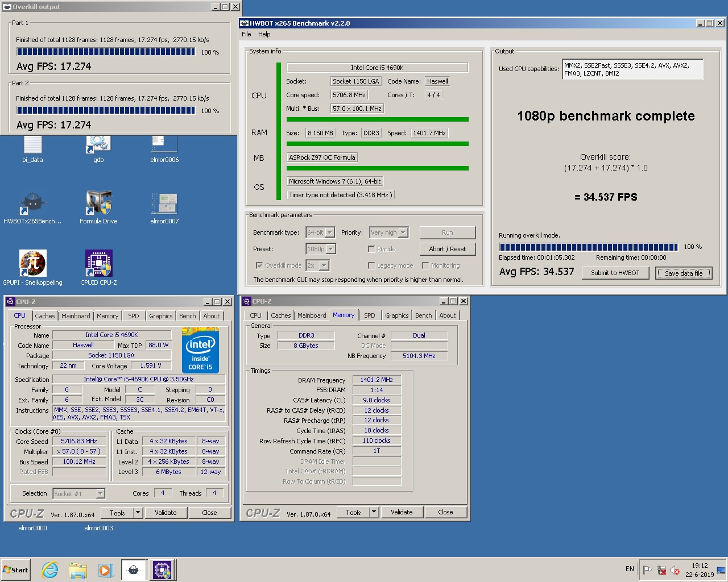
Task: Click the Show desktop tray corner icon
Action: [x=721, y=570]
